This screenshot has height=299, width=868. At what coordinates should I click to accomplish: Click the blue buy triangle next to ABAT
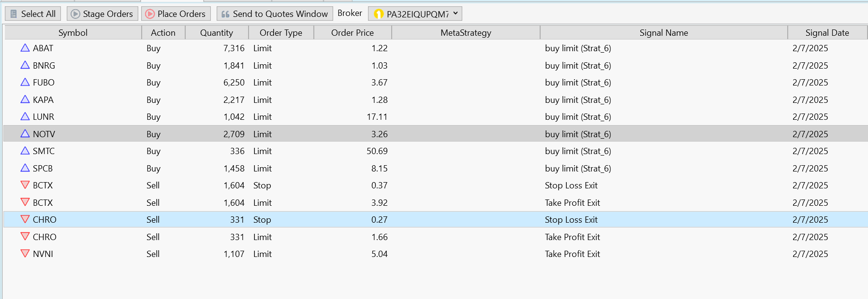(25, 48)
